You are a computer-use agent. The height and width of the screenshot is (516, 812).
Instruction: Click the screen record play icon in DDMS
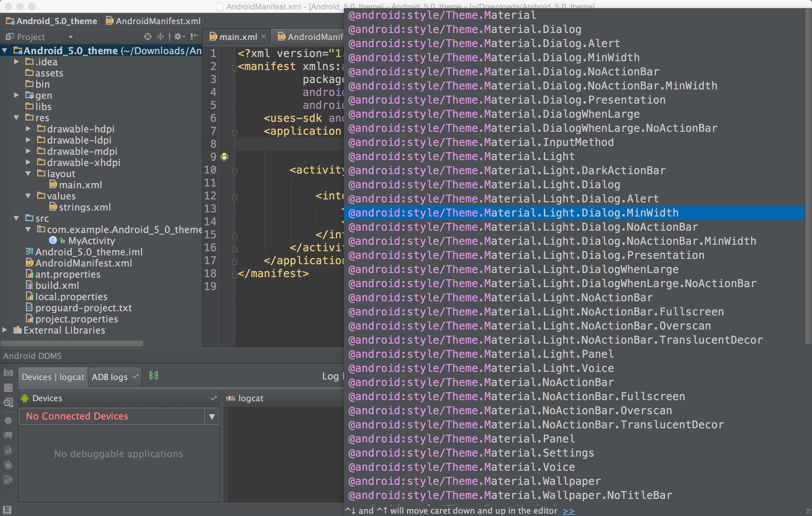pos(8,388)
